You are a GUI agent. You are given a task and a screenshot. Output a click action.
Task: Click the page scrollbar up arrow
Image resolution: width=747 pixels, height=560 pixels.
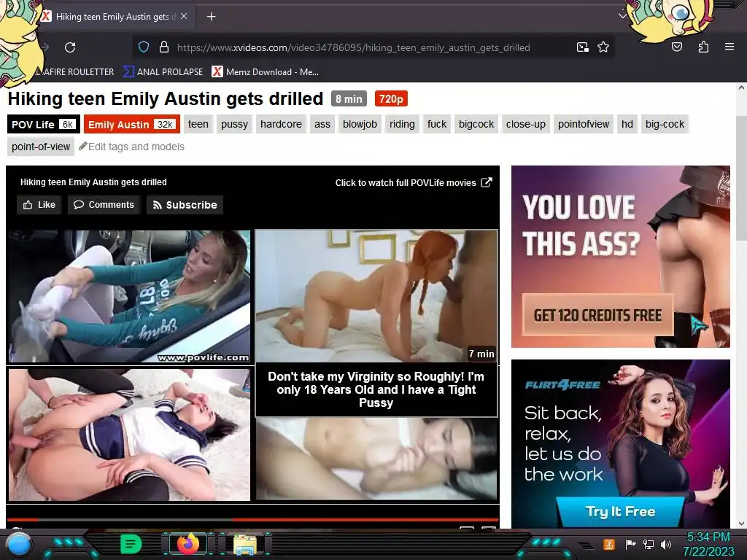click(741, 88)
